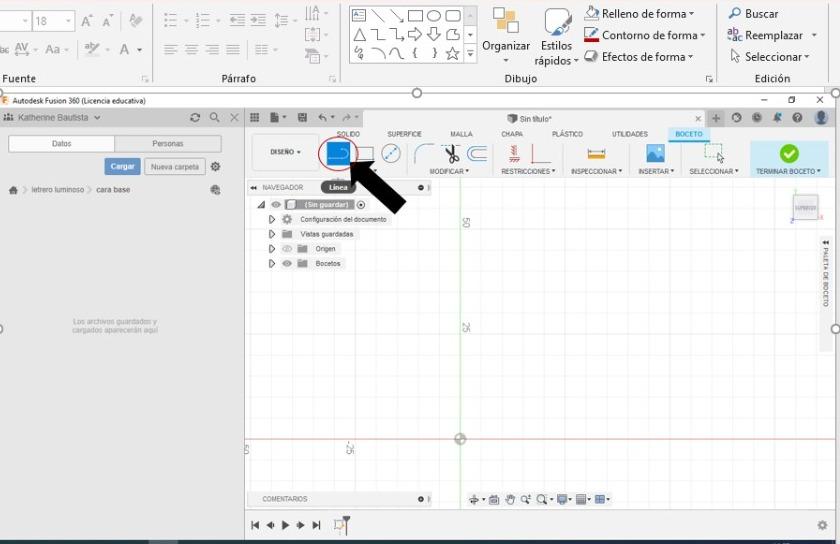This screenshot has width=840, height=544.
Task: Click the Pan hand tool
Action: (510, 500)
